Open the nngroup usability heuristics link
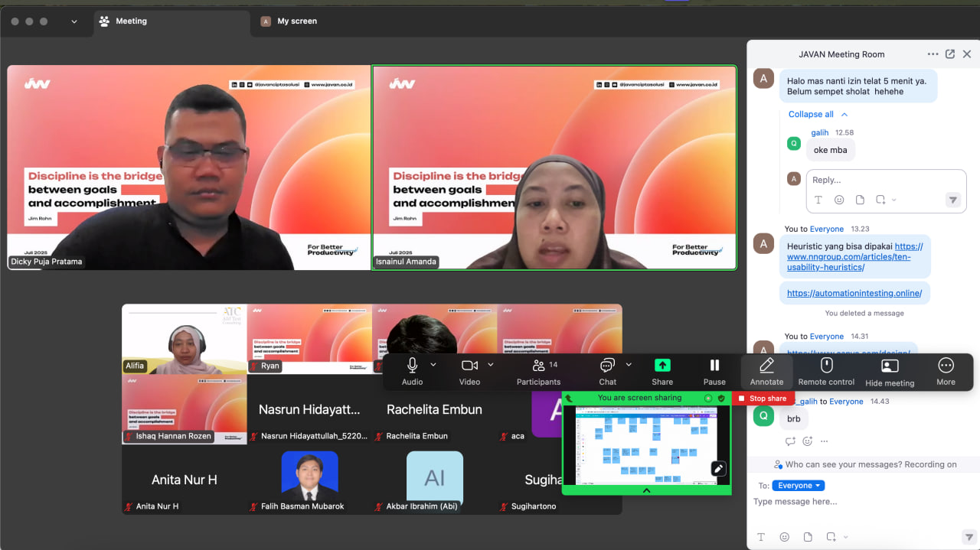980x550 pixels. pos(854,257)
